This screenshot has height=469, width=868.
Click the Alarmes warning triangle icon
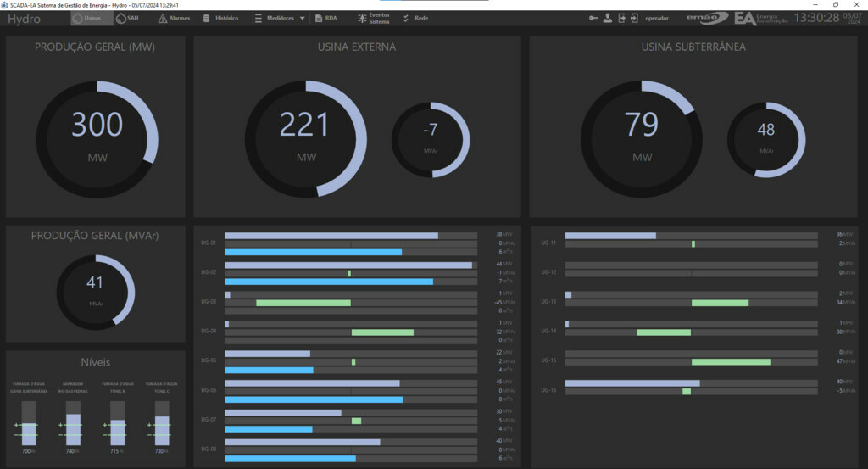pyautogui.click(x=162, y=18)
